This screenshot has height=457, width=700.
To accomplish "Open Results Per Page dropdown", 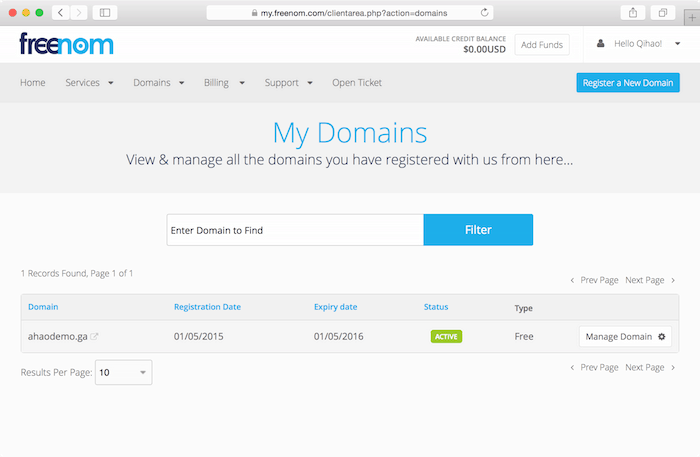I will (124, 372).
